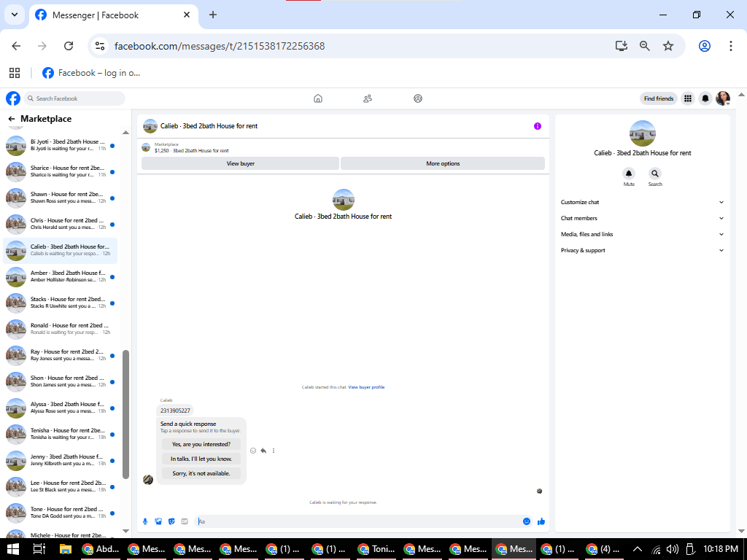Screen dimensions: 747x560
Task: Send 'Yes, are you interested?' quick response
Action: (x=201, y=444)
